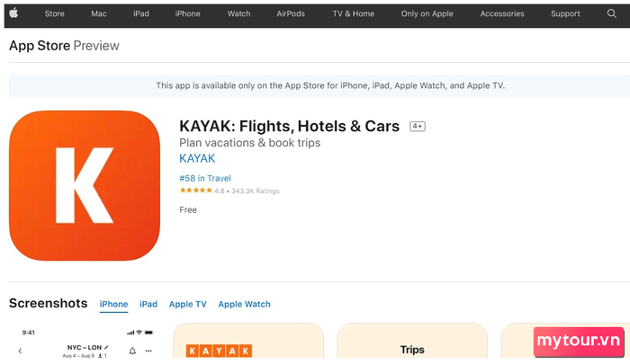Click the three-dots more icon in screenshot

tap(148, 351)
